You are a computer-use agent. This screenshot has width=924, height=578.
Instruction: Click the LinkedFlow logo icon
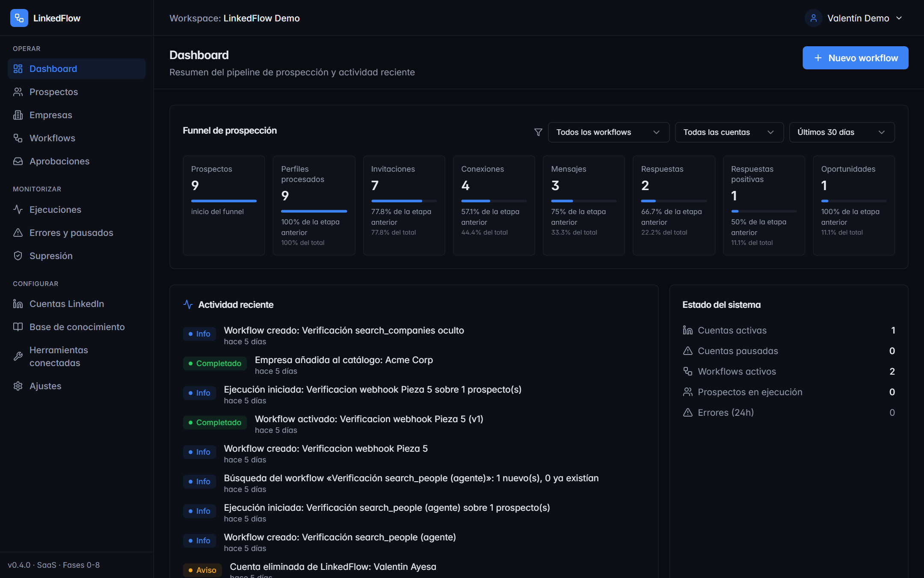19,18
